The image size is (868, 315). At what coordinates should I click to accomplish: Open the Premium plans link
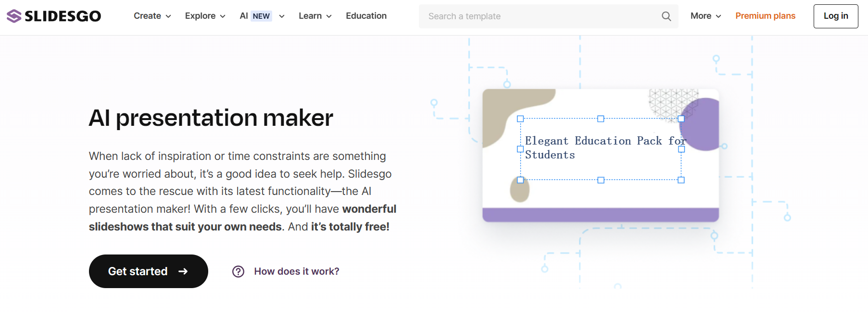point(765,16)
